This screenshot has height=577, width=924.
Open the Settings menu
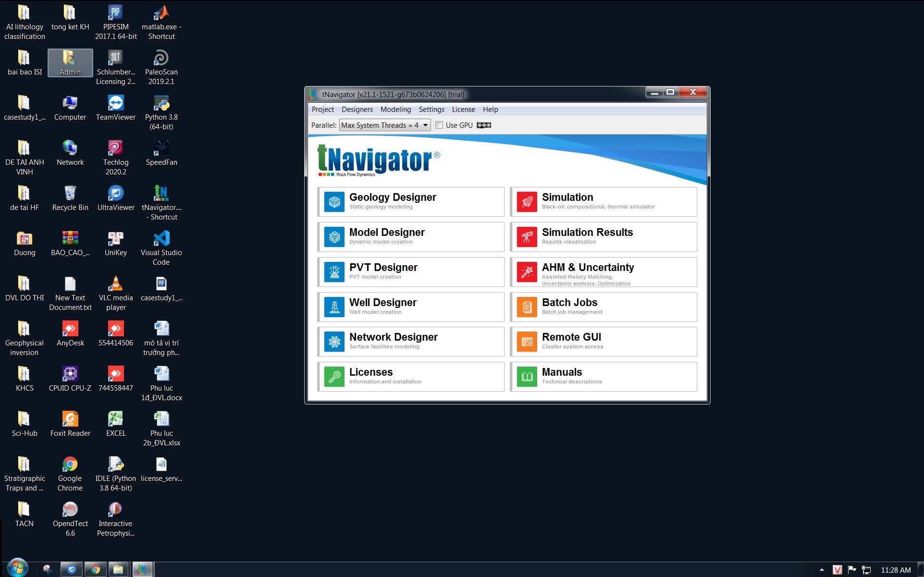coord(431,110)
